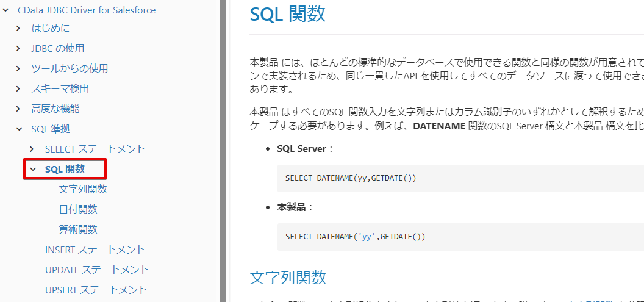The image size is (644, 302).
Task: Collapse the CData JDBC Driver root node
Action: (5, 10)
